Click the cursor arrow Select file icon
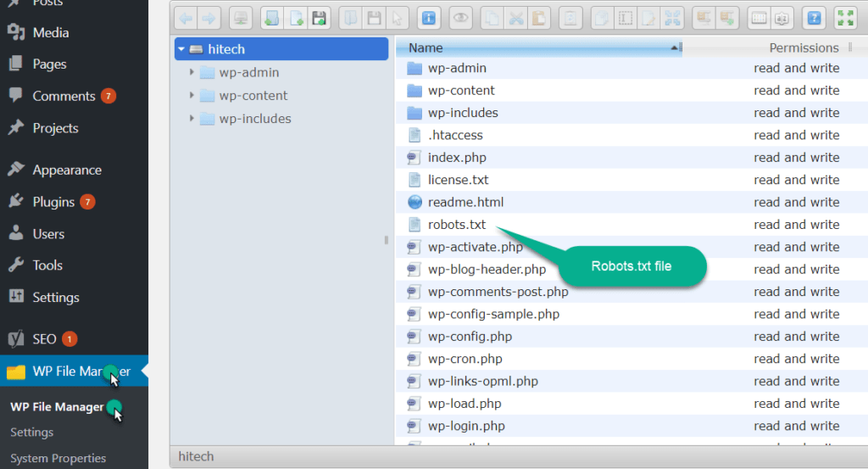Viewport: 868px width, 469px height. (x=397, y=19)
